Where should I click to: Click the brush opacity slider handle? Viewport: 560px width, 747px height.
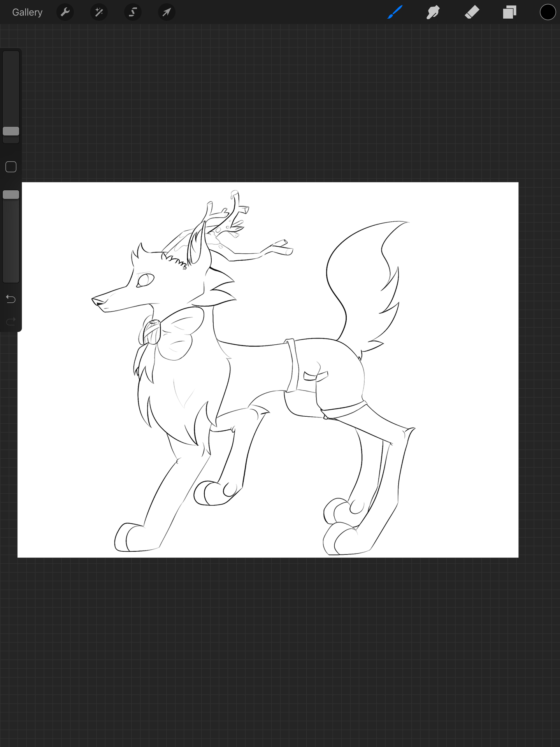click(11, 195)
